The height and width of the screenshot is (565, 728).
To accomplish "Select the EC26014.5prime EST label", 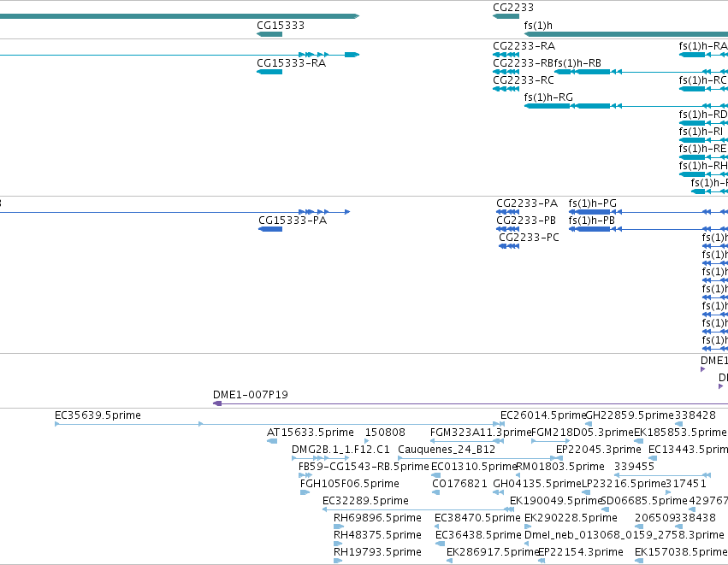I will (542, 415).
